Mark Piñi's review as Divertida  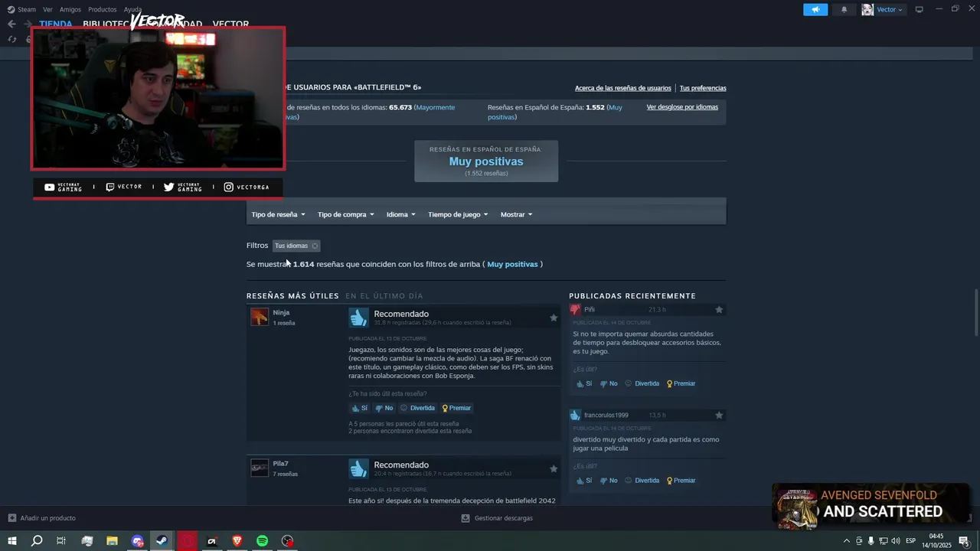click(642, 383)
